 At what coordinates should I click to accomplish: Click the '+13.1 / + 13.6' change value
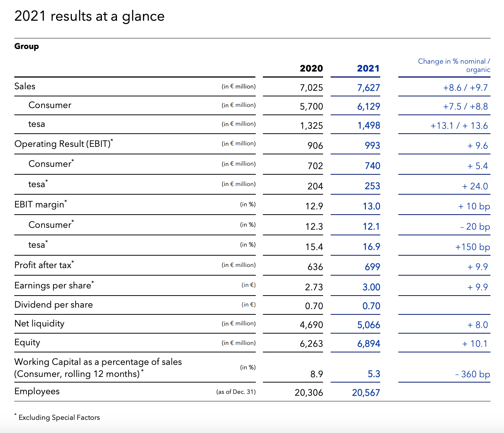tap(459, 126)
